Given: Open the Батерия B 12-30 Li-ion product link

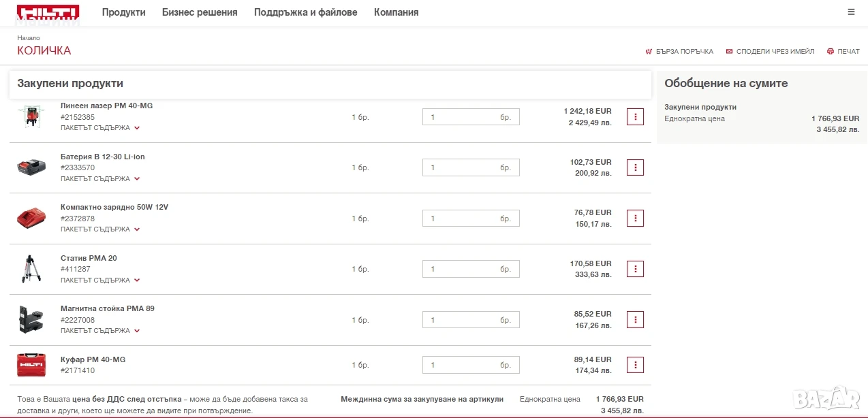Looking at the screenshot, I should 103,157.
